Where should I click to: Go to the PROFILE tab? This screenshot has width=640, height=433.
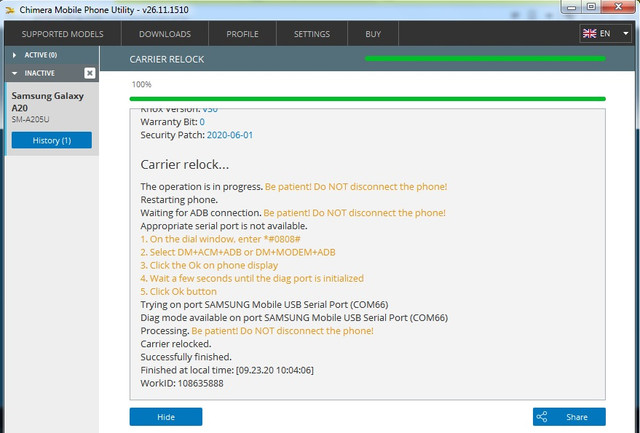tap(242, 34)
